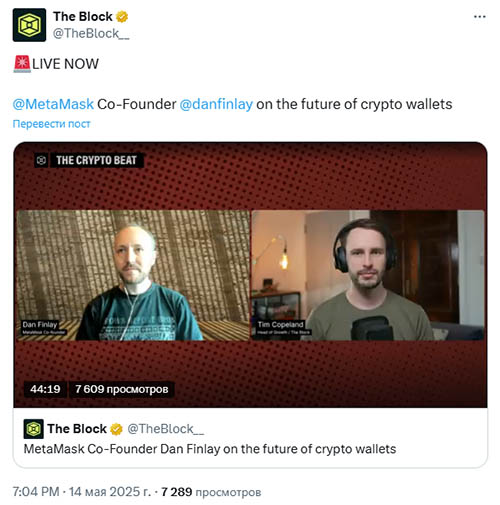The width and height of the screenshot is (500, 505).
Task: Open the three-dot more options menu
Action: click(480, 17)
